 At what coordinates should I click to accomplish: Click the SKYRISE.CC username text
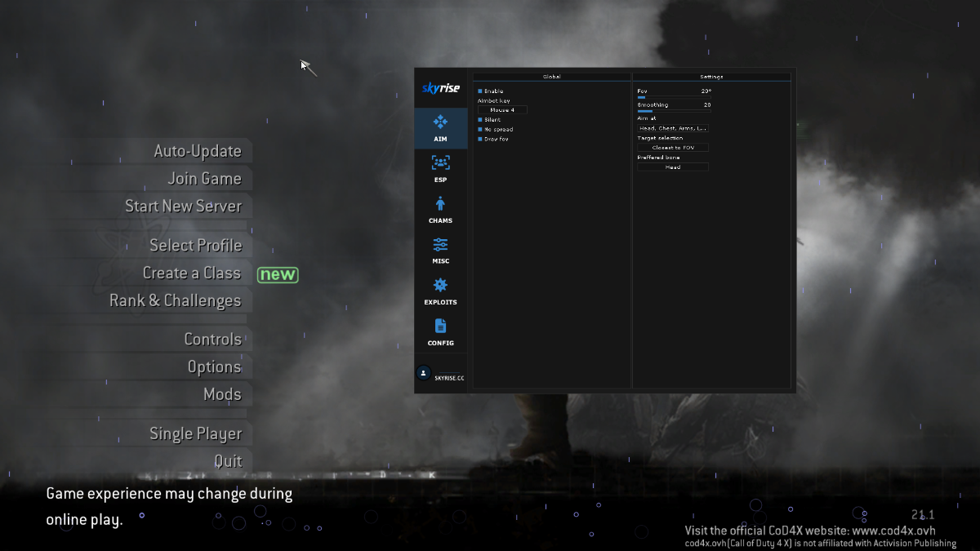coord(449,378)
